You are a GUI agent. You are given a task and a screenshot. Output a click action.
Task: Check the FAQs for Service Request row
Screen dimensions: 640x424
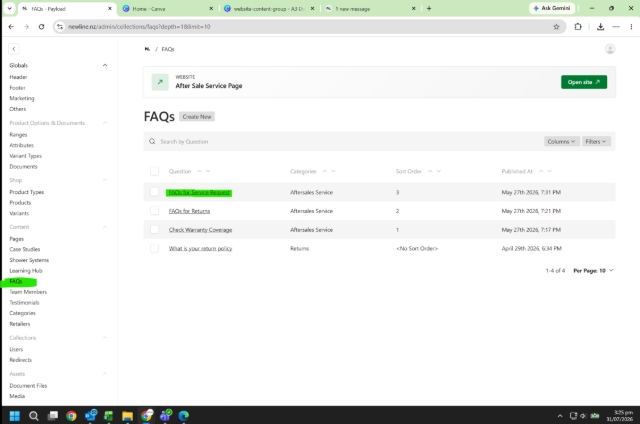pos(154,192)
